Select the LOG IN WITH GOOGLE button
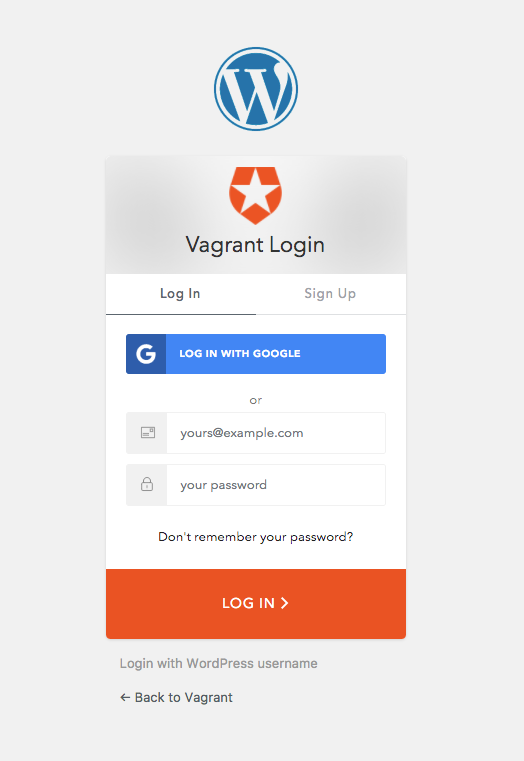The image size is (524, 761). click(x=256, y=354)
